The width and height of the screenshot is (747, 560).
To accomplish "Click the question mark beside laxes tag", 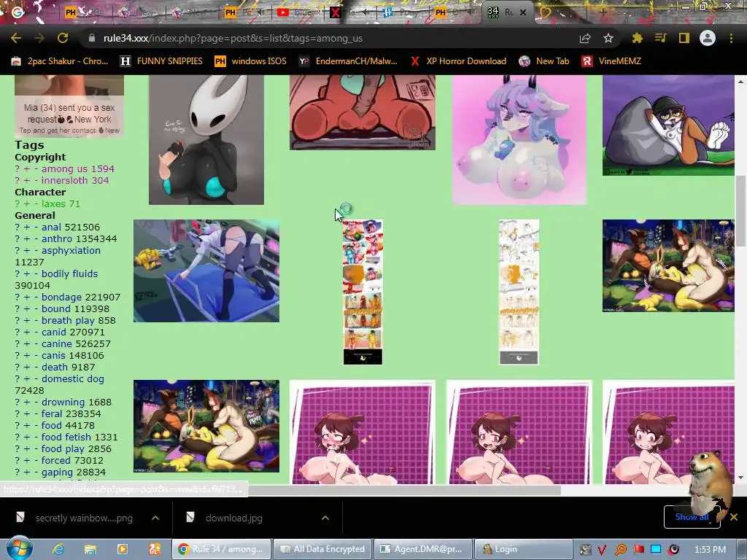I will point(18,203).
